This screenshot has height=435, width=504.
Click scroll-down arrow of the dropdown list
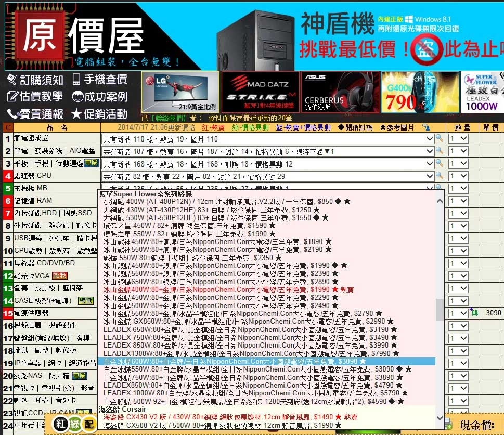pyautogui.click(x=440, y=418)
